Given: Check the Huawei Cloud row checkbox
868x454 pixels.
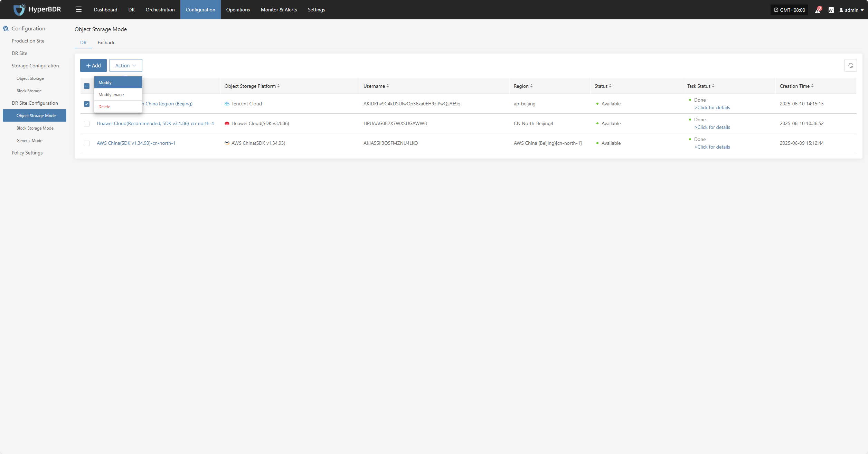Looking at the screenshot, I should click(x=87, y=124).
